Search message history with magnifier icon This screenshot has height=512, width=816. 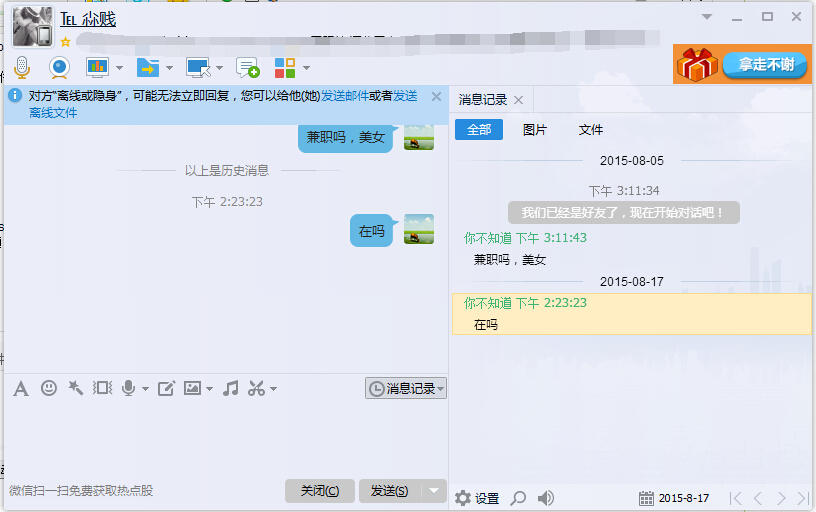(518, 498)
